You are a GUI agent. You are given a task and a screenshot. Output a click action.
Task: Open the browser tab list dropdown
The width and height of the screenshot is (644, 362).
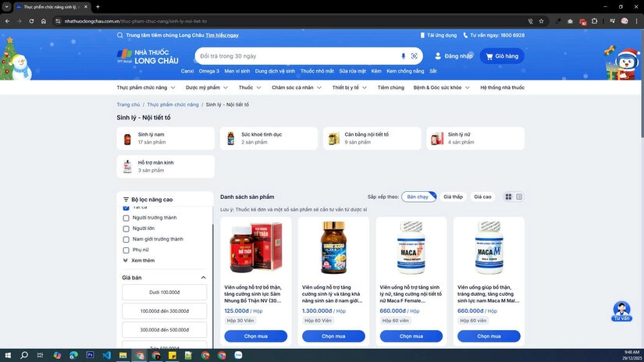(6, 7)
